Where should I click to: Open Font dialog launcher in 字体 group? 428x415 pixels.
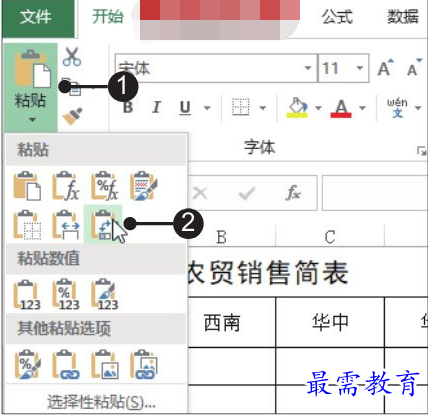click(x=422, y=151)
